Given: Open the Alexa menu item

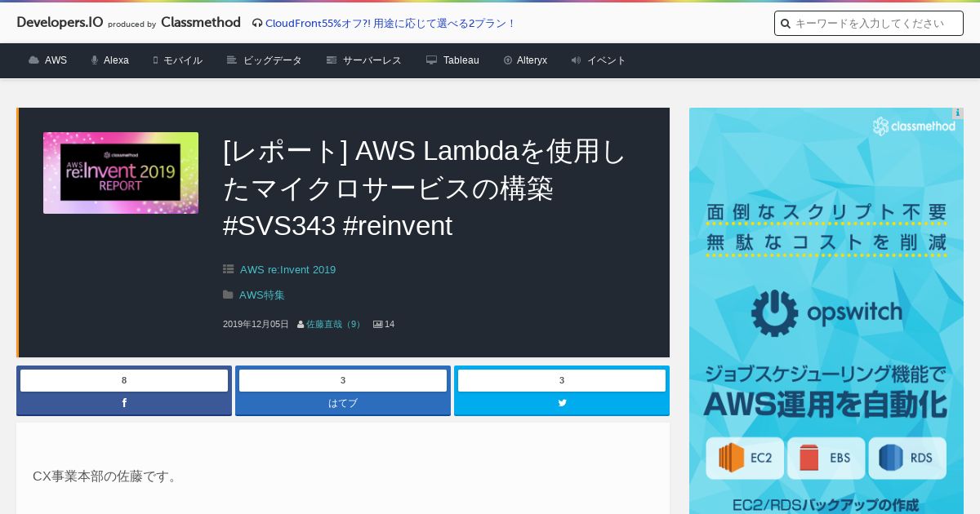Looking at the screenshot, I should pyautogui.click(x=110, y=60).
